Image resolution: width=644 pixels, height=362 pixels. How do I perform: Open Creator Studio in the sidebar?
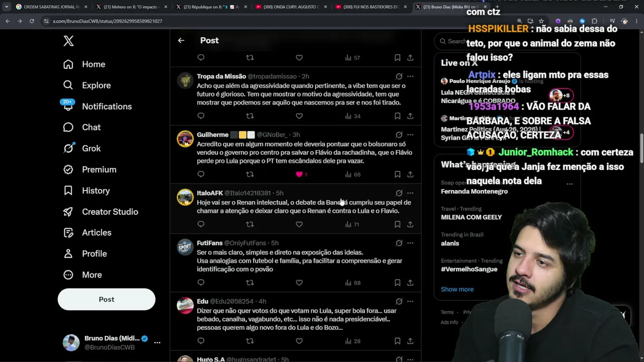click(100, 212)
